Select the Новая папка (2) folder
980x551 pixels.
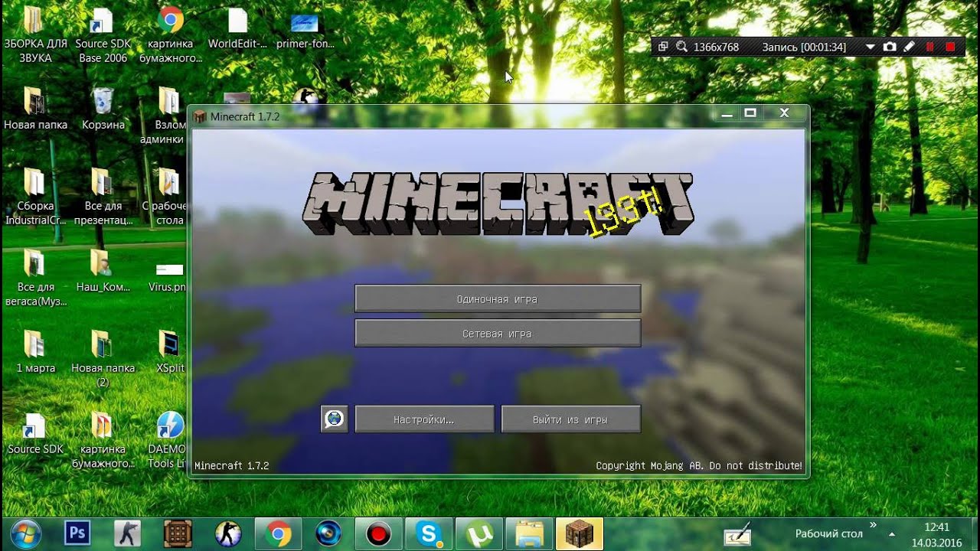(x=103, y=360)
